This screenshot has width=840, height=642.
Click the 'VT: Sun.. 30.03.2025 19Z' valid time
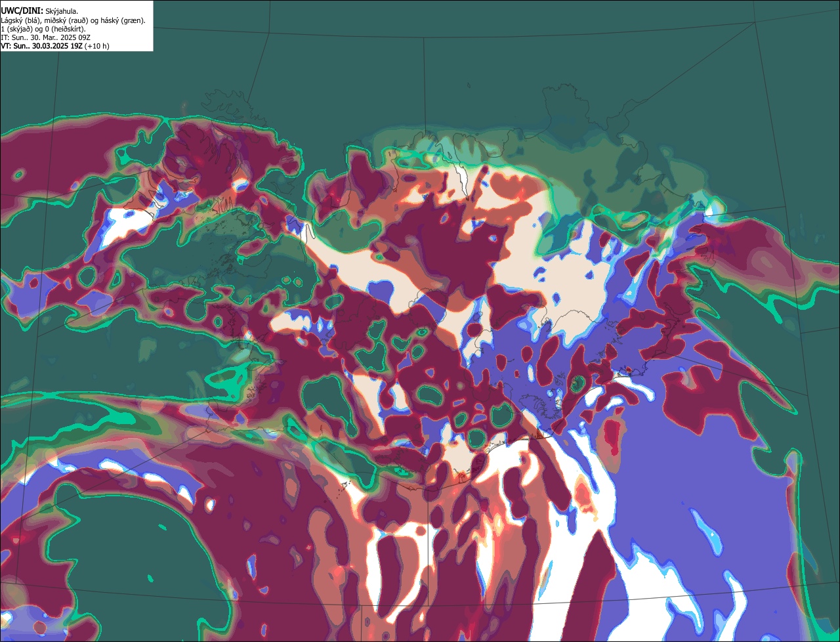click(41, 46)
